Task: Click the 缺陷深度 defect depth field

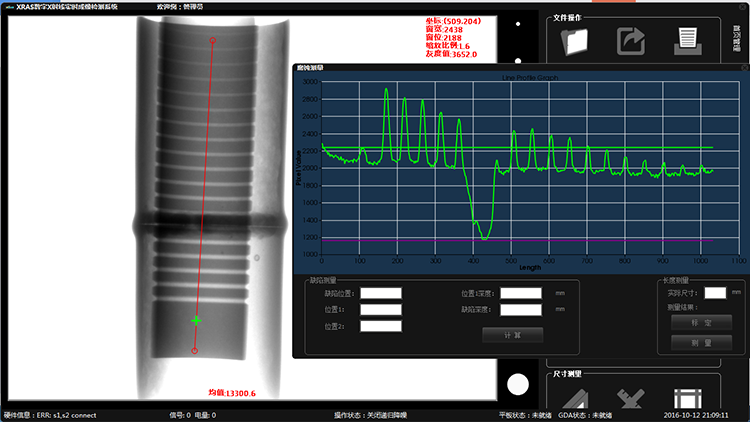Action: [x=521, y=310]
